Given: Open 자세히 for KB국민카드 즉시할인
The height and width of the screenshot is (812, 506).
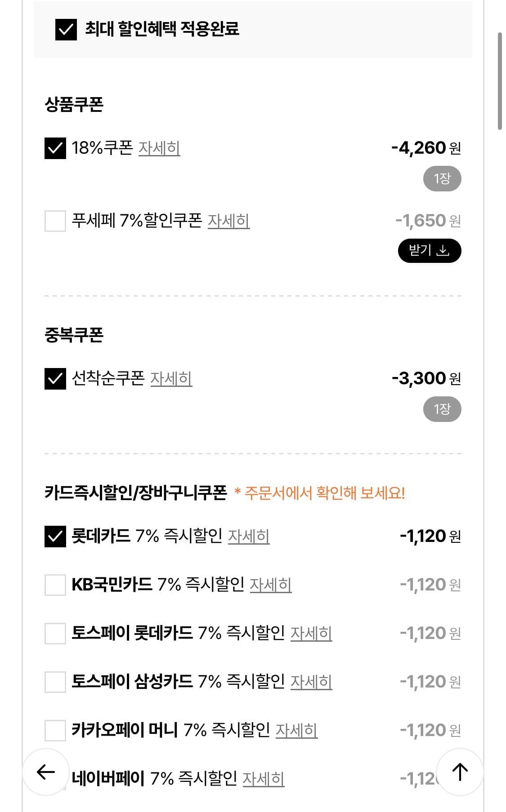Looking at the screenshot, I should coord(270,585).
